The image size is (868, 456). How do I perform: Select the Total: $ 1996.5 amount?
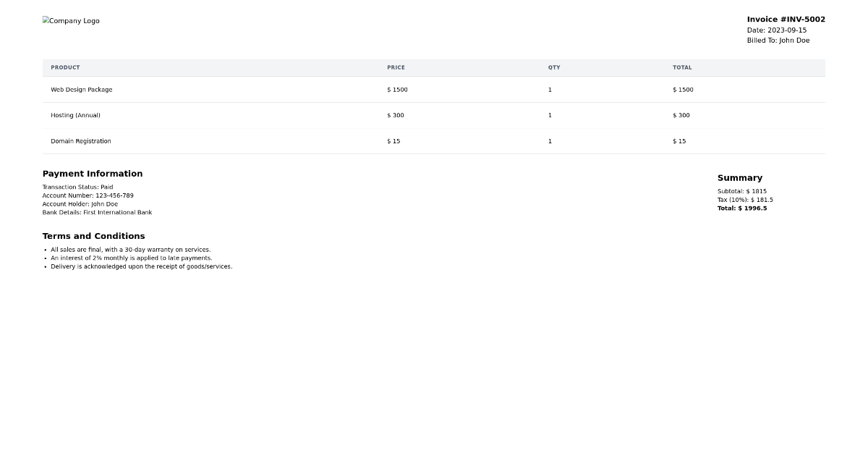coord(741,208)
